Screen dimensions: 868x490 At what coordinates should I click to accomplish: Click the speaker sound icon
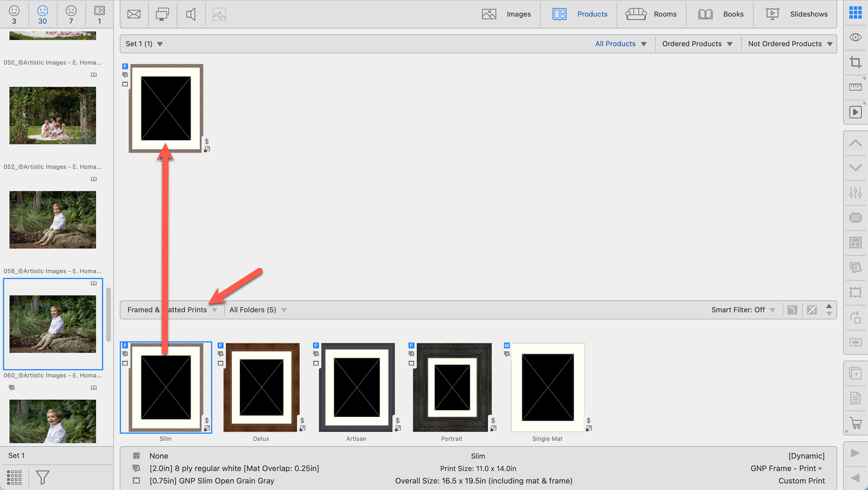pos(191,14)
